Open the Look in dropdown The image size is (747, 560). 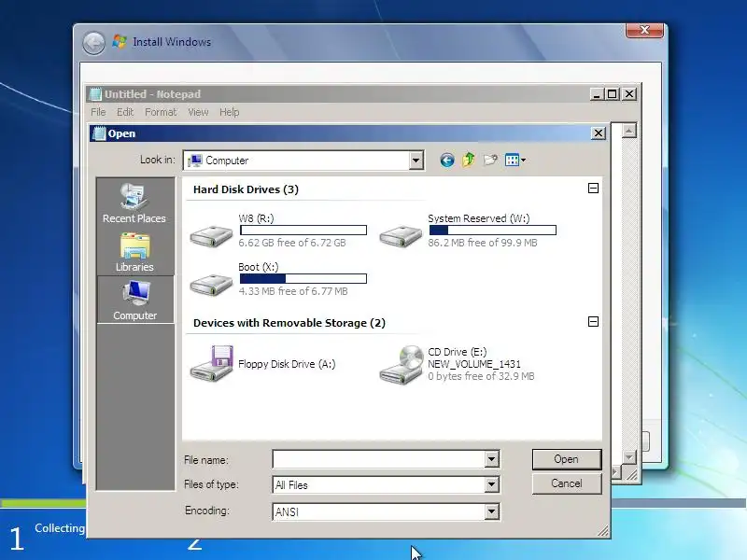click(416, 161)
